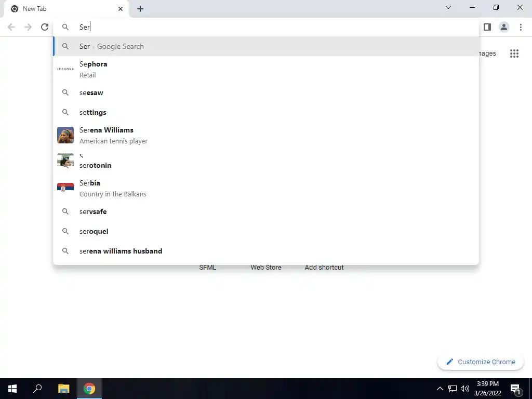Select Serbia Country in the Balkans suggestion
The image size is (532, 399).
[x=266, y=188]
